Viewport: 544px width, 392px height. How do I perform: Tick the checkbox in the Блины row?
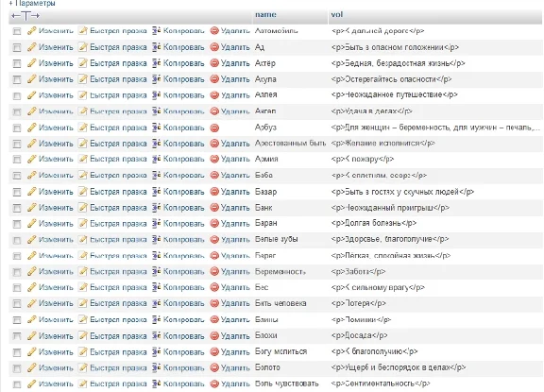[x=17, y=320]
